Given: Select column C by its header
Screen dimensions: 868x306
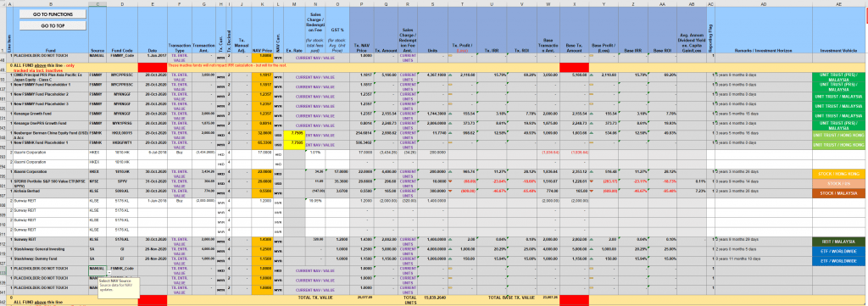Looking at the screenshot, I should [97, 4].
